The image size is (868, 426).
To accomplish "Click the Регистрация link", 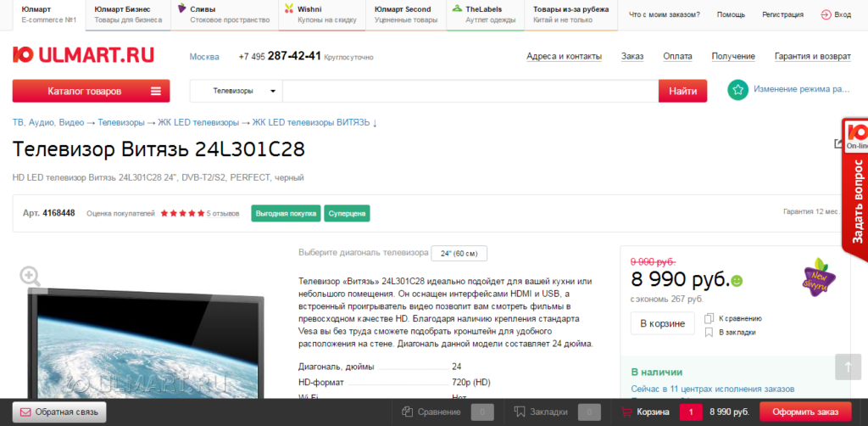I will 782,15.
